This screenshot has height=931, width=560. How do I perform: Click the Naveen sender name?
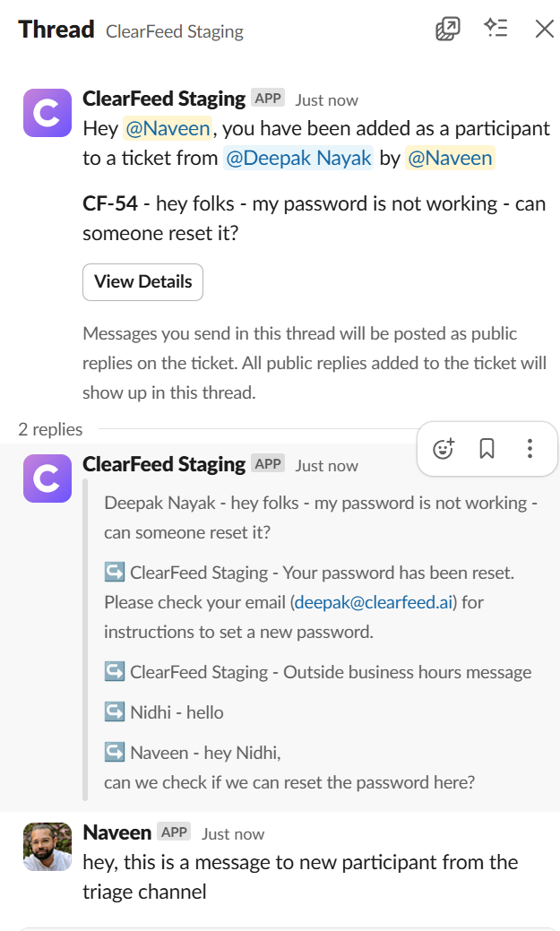point(116,832)
